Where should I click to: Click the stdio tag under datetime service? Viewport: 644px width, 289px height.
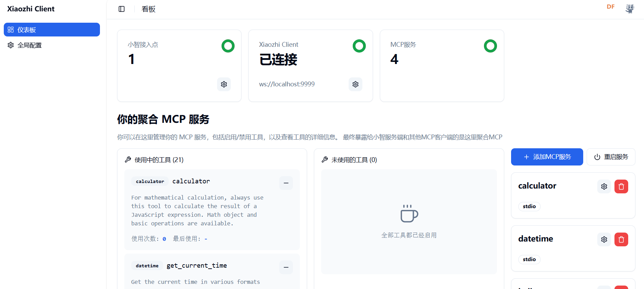pyautogui.click(x=529, y=259)
